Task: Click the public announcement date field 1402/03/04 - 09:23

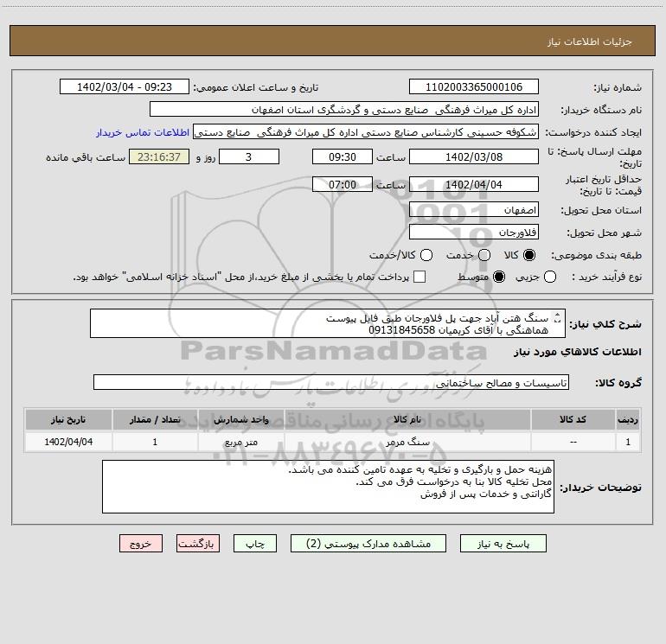Action: [x=125, y=87]
